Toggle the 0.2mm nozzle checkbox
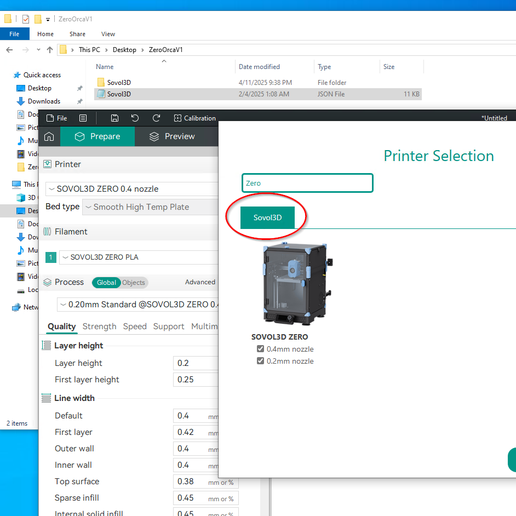The height and width of the screenshot is (516, 516). pos(260,361)
